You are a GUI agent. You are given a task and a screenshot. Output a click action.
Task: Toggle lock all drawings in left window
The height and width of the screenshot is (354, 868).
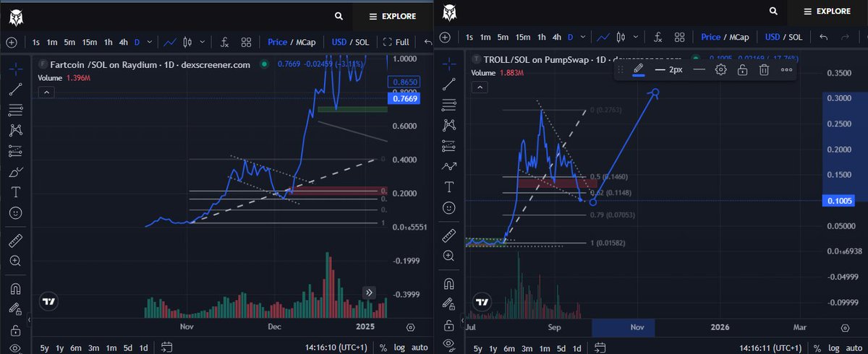(x=15, y=330)
